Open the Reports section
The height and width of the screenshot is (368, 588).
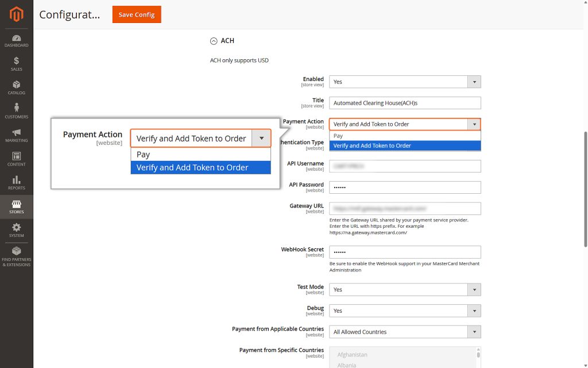pyautogui.click(x=16, y=182)
